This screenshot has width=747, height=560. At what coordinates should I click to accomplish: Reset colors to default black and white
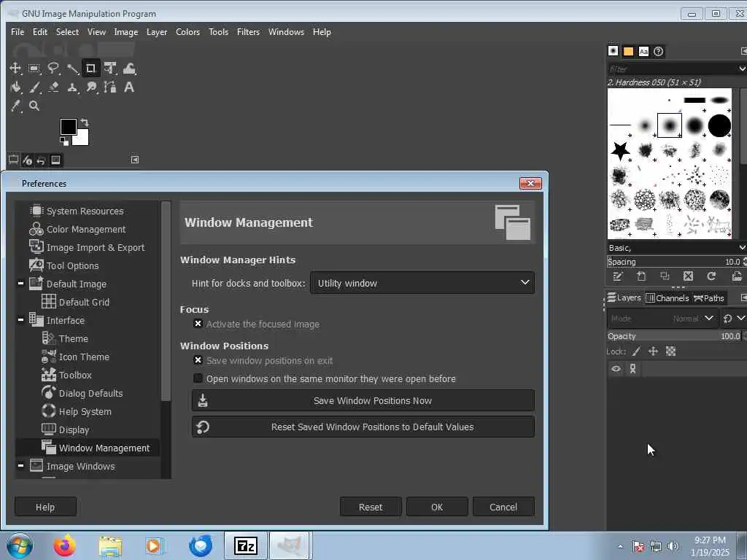pyautogui.click(x=64, y=141)
